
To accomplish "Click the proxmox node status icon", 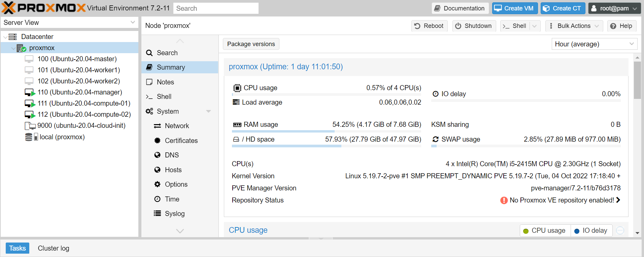I will pyautogui.click(x=22, y=48).
